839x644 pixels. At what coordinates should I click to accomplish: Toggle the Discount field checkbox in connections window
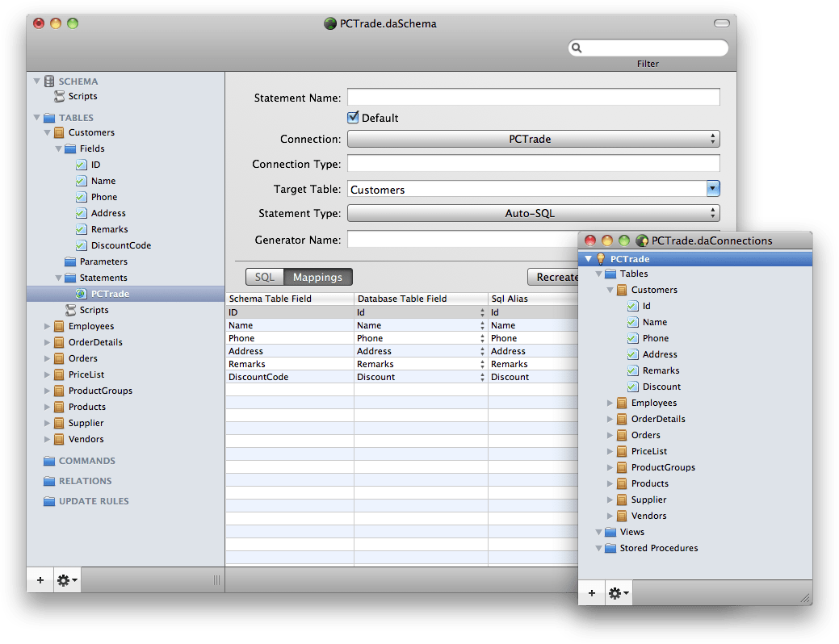pyautogui.click(x=632, y=387)
